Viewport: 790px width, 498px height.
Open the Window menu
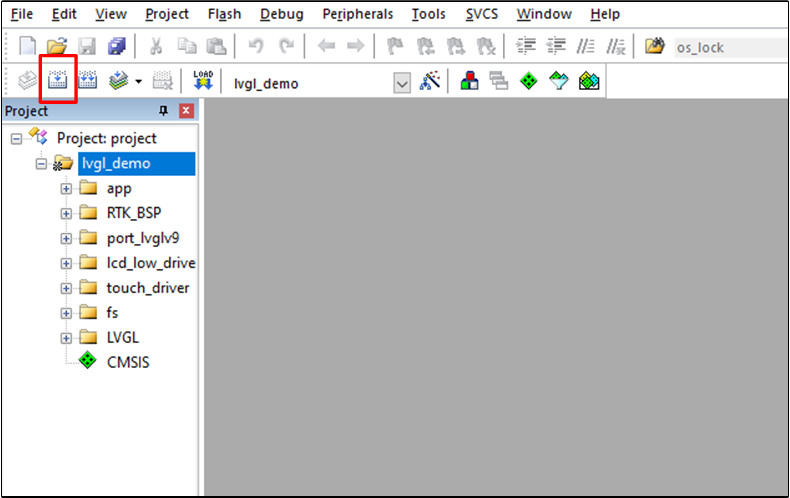coord(544,14)
